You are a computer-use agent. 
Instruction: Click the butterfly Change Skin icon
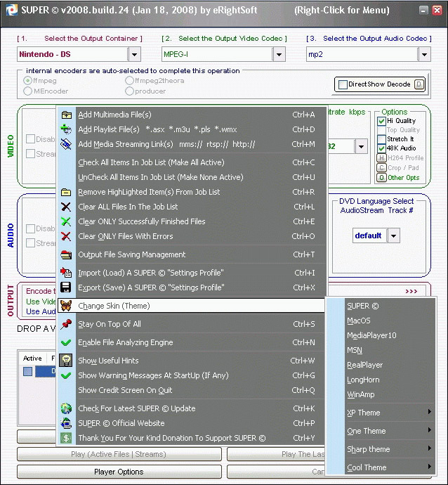pos(66,306)
